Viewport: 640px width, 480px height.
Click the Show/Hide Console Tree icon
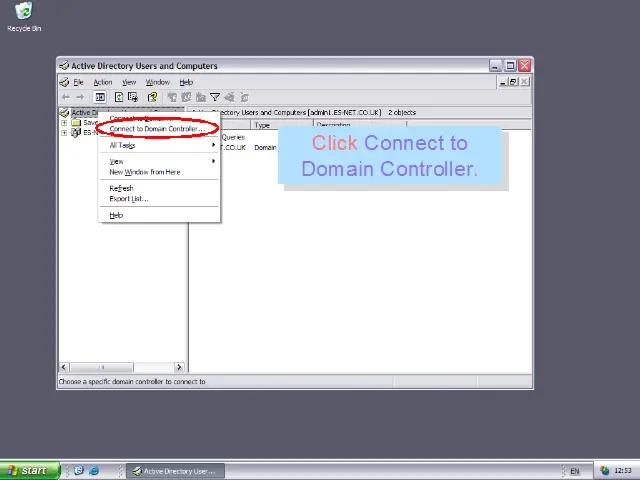pos(100,97)
